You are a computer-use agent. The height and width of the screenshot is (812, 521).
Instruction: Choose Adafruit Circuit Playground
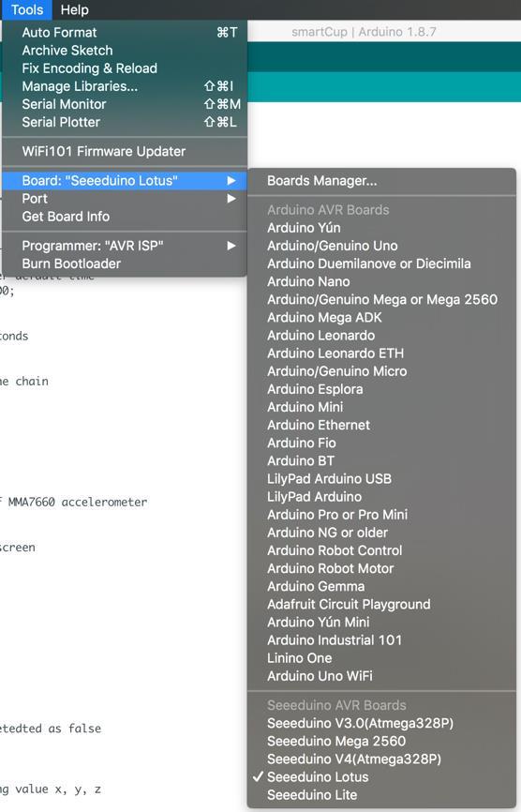[x=381, y=605]
